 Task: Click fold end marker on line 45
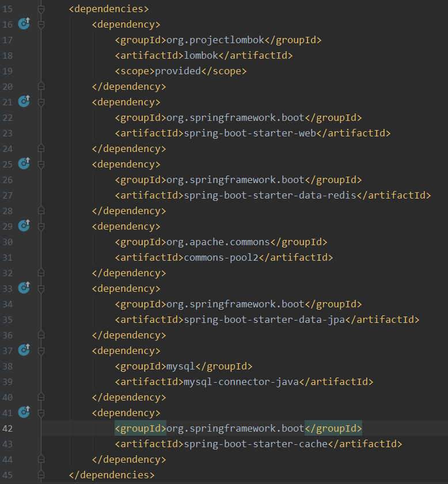coord(41,475)
